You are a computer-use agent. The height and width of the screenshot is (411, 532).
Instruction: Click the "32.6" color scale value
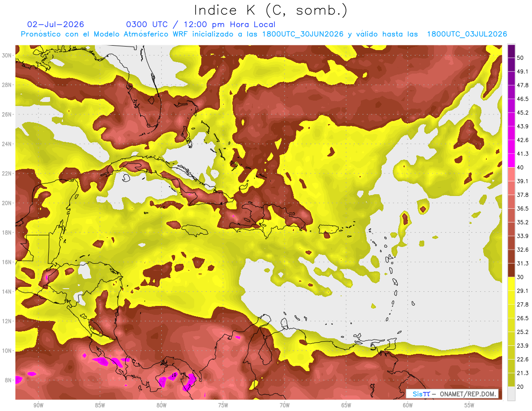point(523,250)
